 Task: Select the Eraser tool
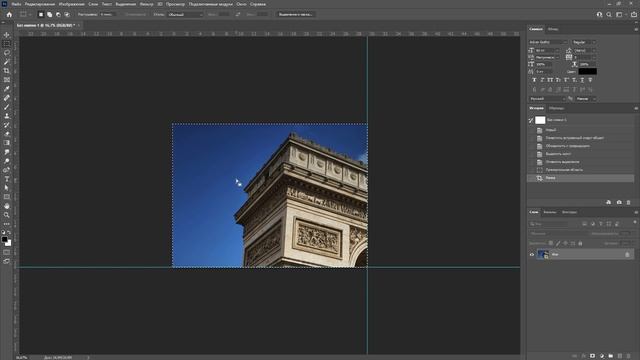point(7,134)
